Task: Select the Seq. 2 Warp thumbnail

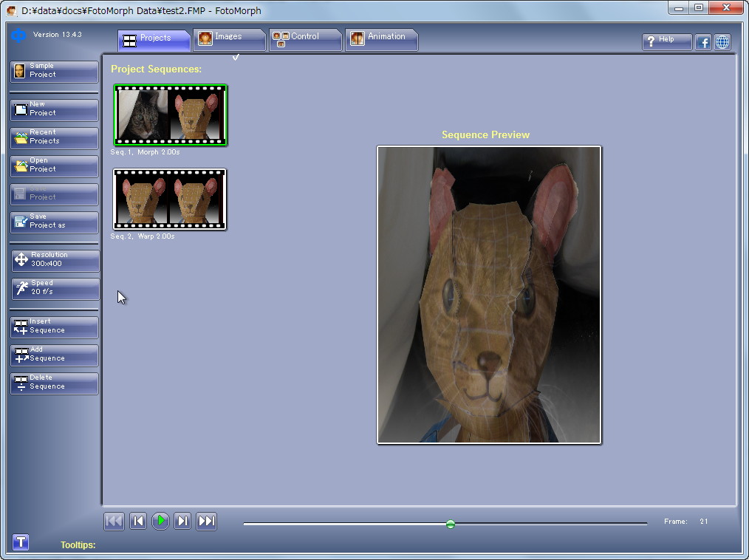Action: tap(170, 199)
